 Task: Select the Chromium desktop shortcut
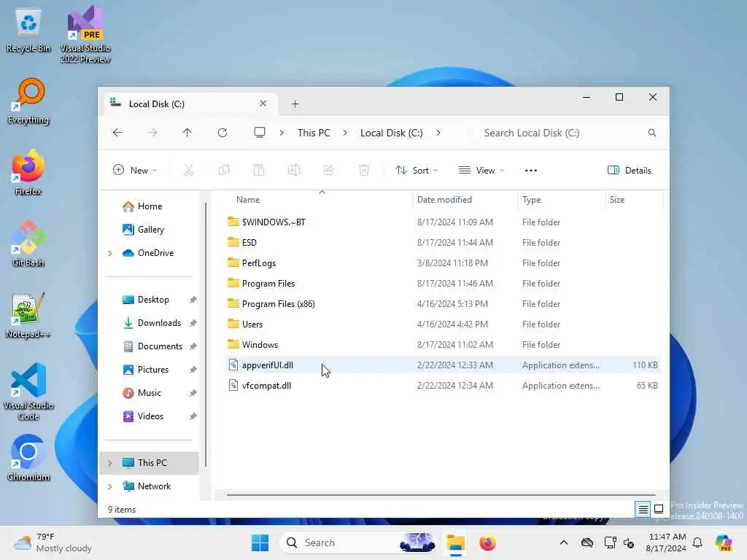(28, 458)
